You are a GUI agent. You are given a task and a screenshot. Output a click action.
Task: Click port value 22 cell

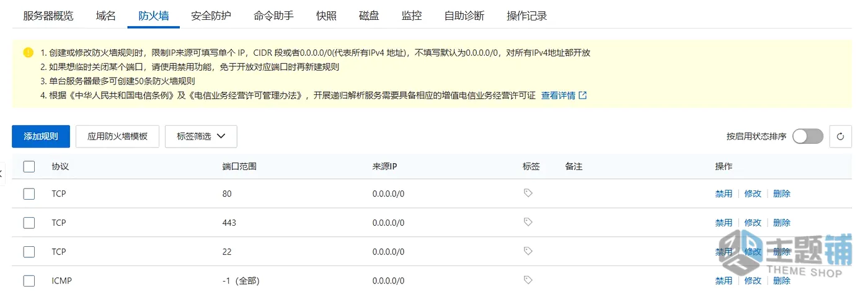pyautogui.click(x=227, y=252)
